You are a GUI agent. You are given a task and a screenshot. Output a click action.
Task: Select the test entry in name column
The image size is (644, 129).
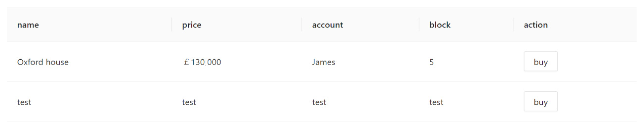coord(24,102)
